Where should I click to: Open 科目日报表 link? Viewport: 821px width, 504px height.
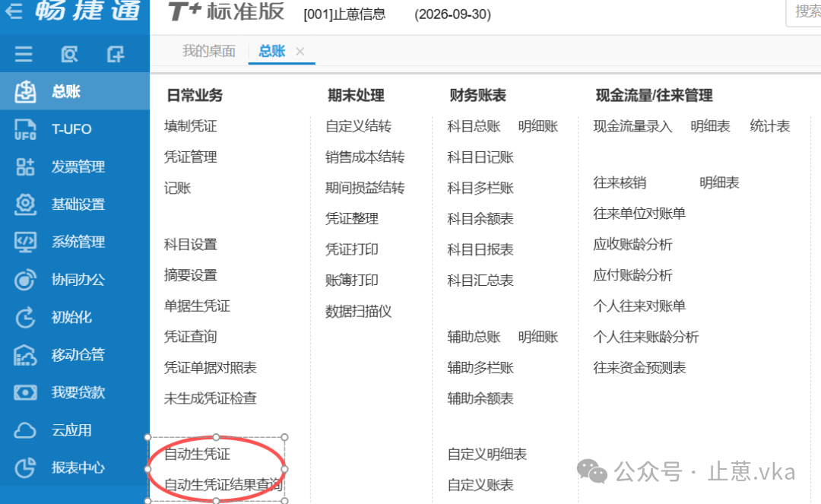[480, 249]
